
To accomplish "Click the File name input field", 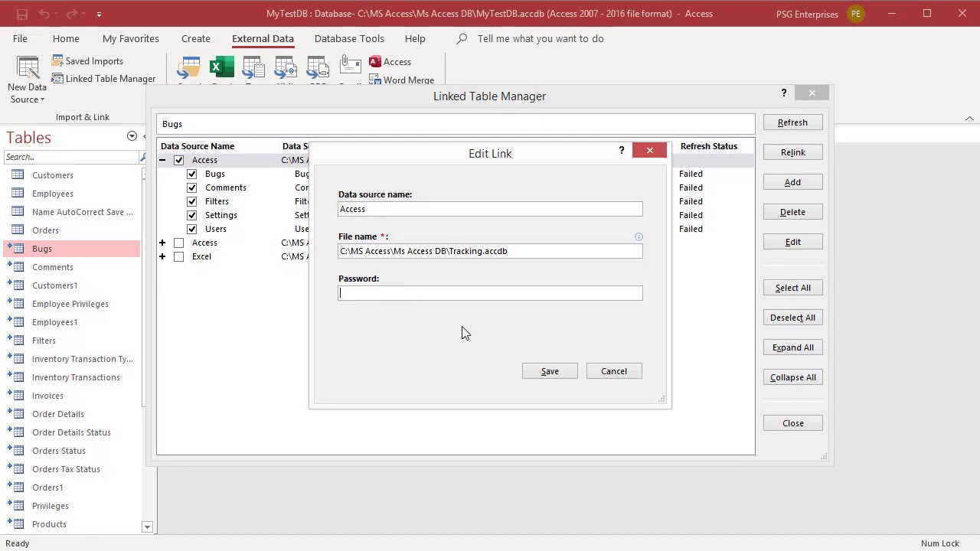I will (x=490, y=251).
